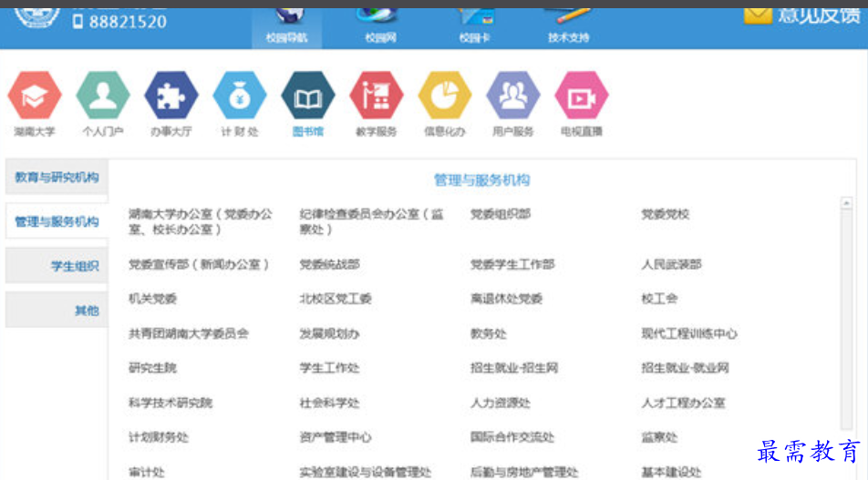Open the 教务处 link
Image resolution: width=868 pixels, height=480 pixels.
(489, 333)
